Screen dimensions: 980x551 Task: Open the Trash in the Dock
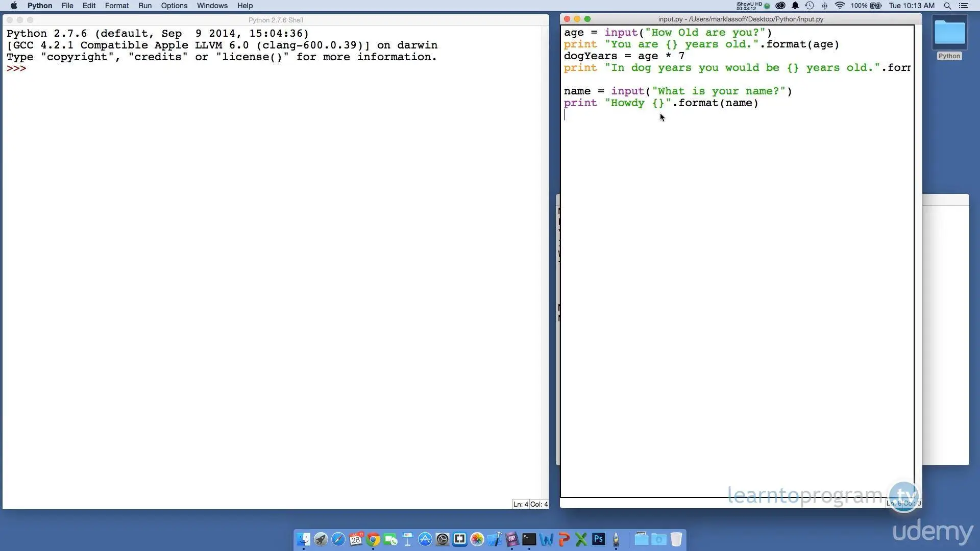[x=676, y=539]
